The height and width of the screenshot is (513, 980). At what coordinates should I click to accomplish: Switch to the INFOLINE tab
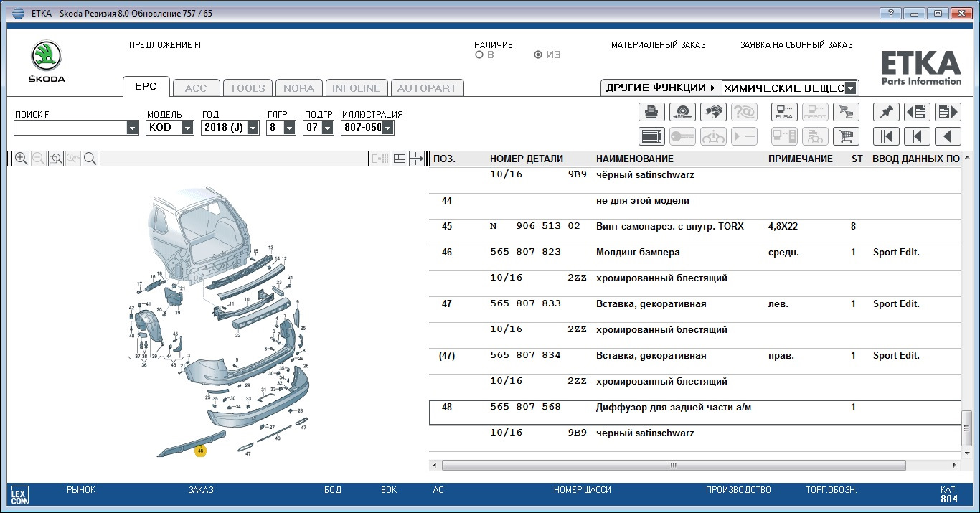click(357, 88)
